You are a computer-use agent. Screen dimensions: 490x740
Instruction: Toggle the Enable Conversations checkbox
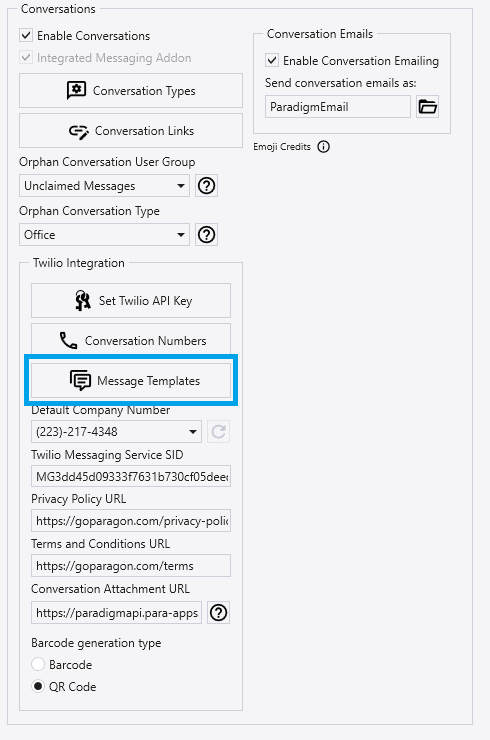26,35
